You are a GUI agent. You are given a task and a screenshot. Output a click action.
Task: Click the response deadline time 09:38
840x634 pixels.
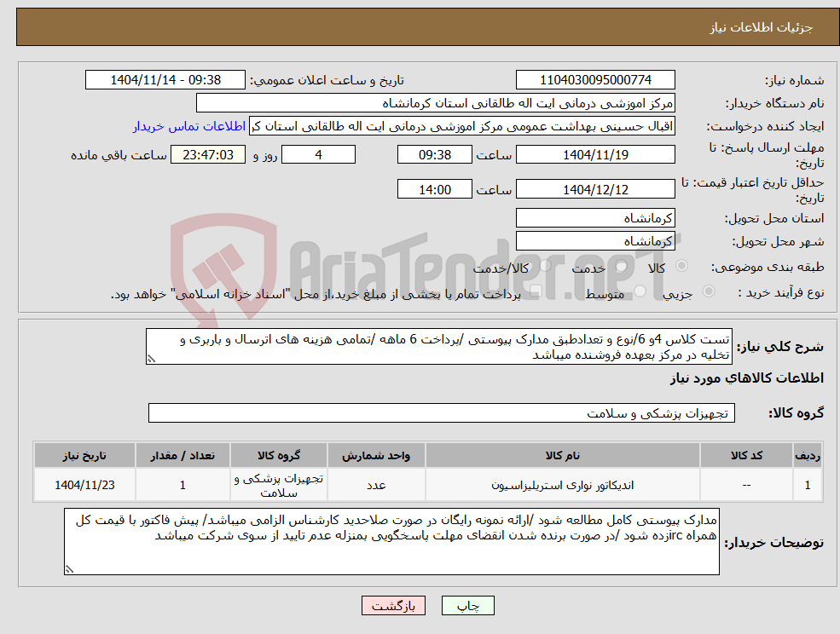[x=434, y=155]
